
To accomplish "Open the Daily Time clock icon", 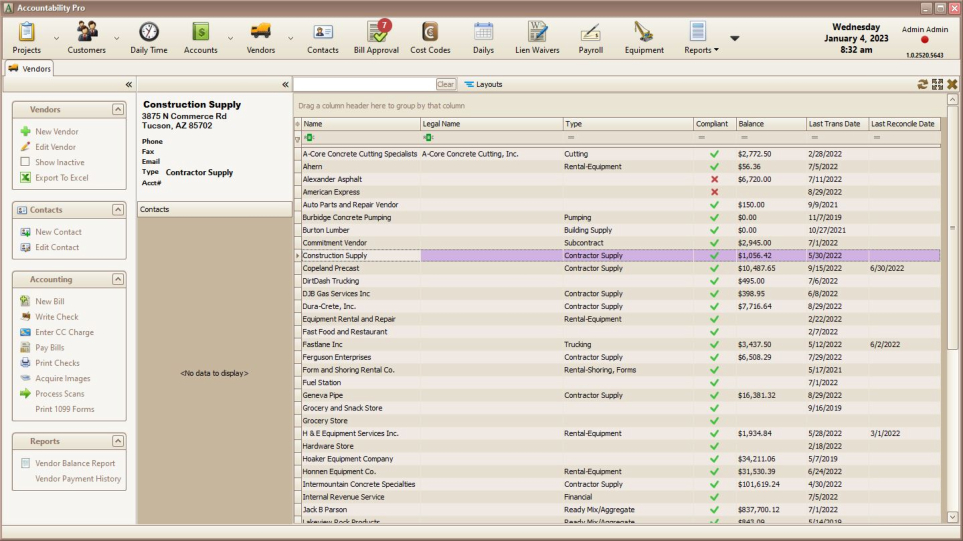I will click(x=149, y=36).
